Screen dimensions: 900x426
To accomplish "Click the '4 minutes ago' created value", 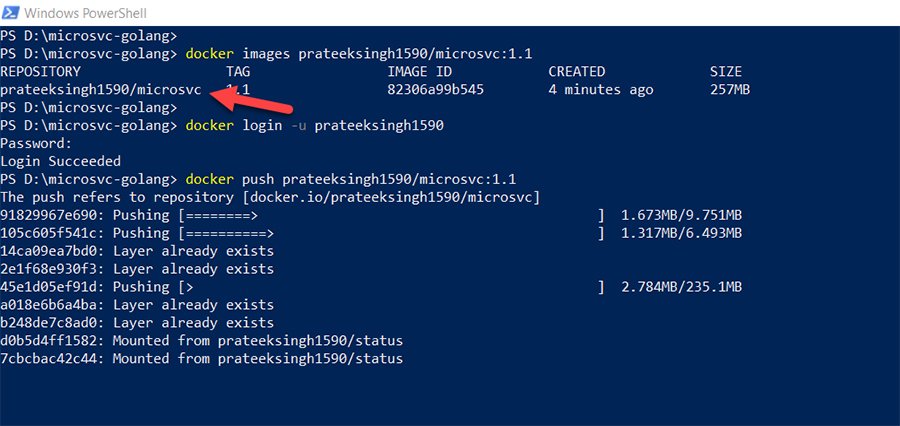I will (601, 90).
